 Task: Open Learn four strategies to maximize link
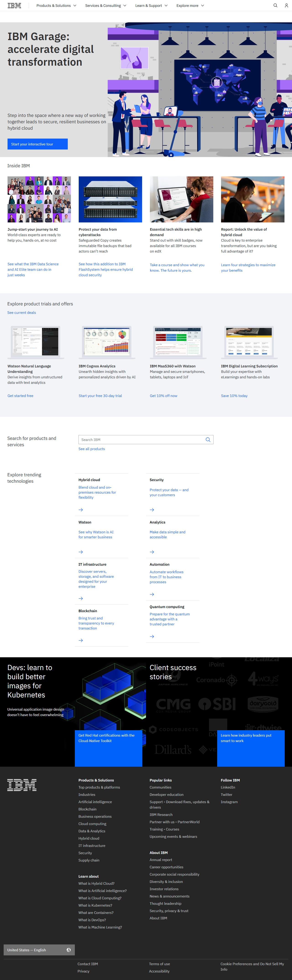248,267
